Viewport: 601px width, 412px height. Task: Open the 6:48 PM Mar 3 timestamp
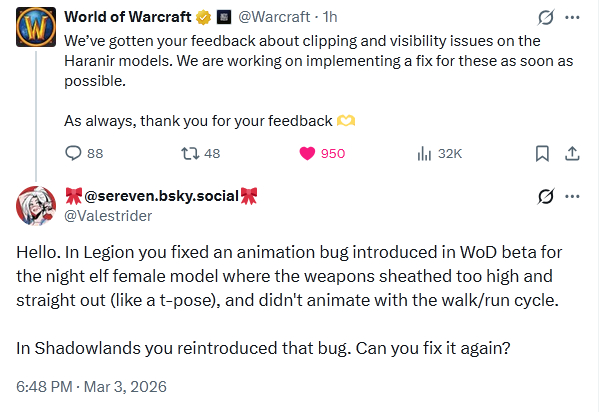pos(91,386)
